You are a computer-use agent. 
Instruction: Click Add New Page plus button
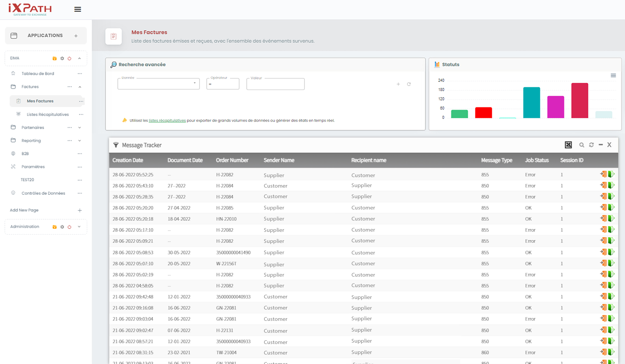pyautogui.click(x=80, y=210)
